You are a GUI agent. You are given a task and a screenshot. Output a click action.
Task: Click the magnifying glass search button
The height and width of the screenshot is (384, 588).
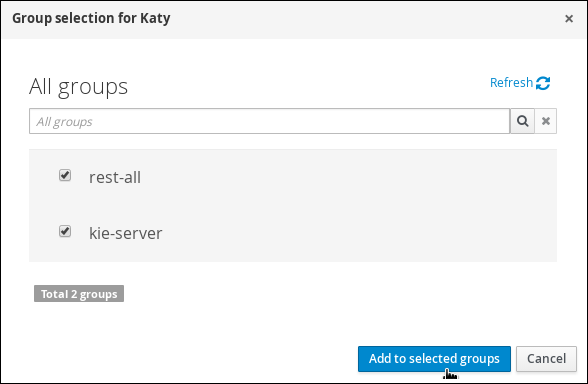pyautogui.click(x=522, y=121)
